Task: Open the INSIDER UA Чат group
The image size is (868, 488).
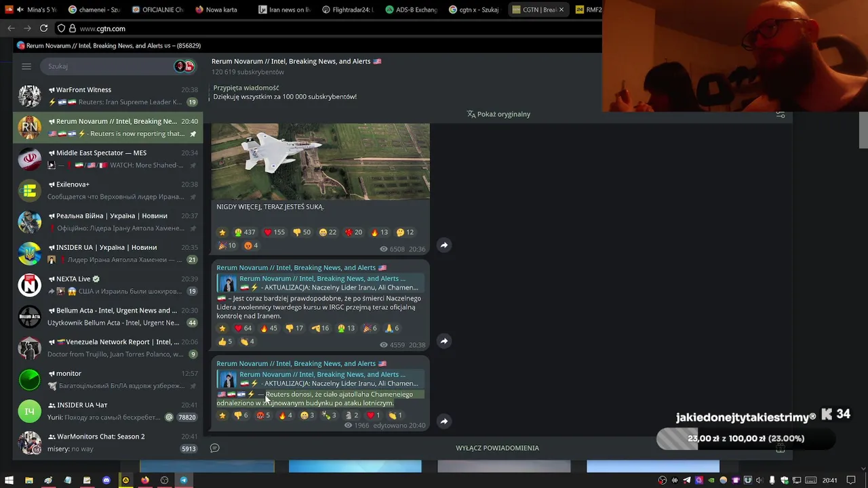Action: click(107, 411)
